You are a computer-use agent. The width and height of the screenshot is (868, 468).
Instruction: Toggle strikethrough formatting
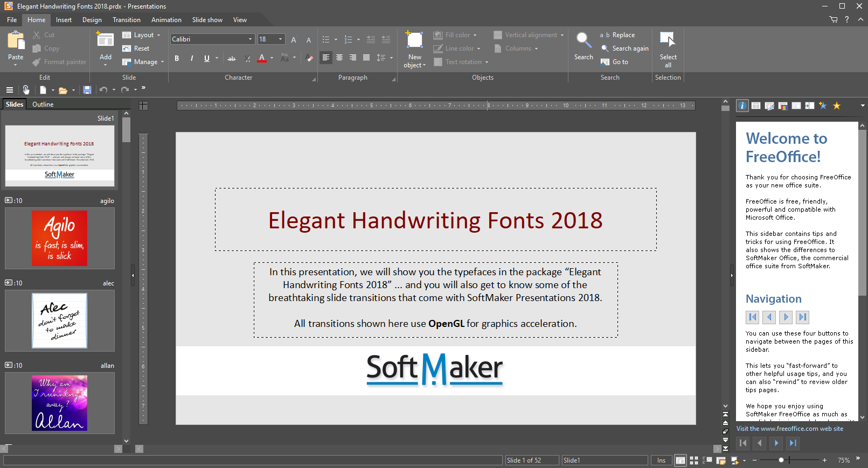click(232, 58)
